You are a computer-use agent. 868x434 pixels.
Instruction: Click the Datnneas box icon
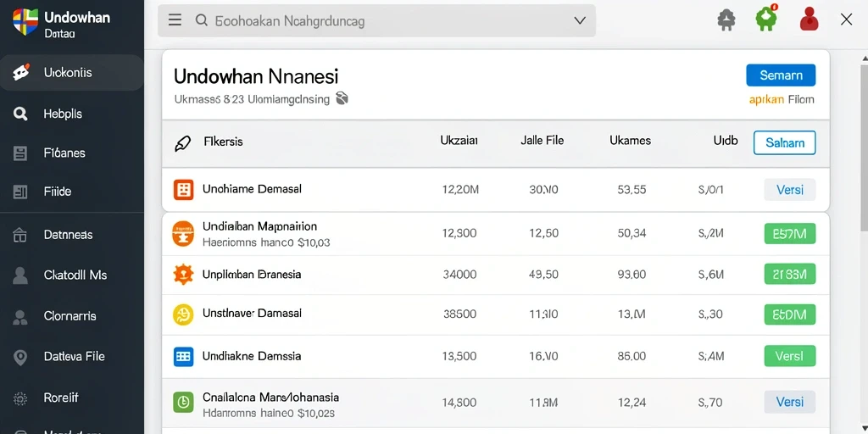(20, 236)
